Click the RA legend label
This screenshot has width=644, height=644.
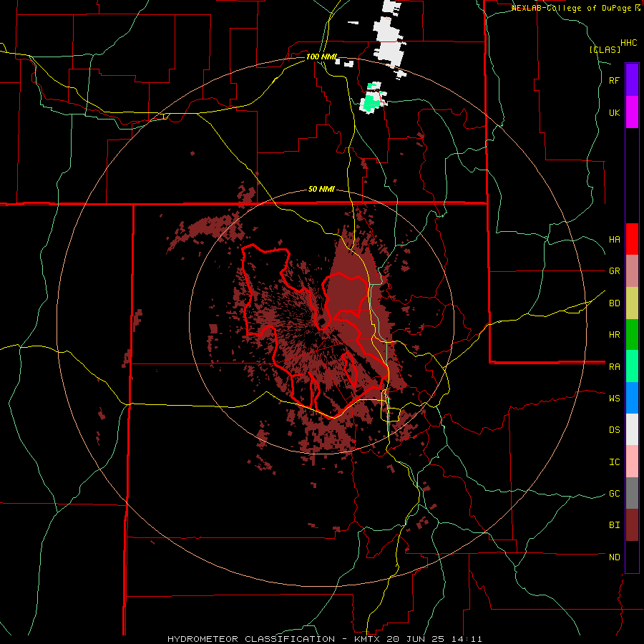[615, 367]
